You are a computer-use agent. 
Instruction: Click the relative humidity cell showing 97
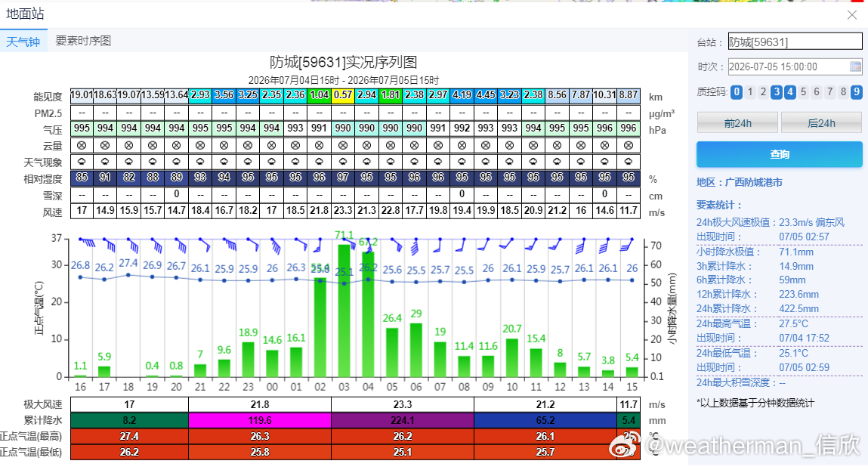click(x=343, y=178)
